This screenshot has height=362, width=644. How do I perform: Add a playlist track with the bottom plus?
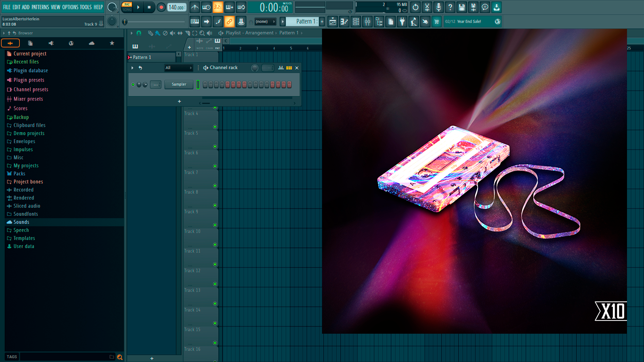(x=152, y=358)
